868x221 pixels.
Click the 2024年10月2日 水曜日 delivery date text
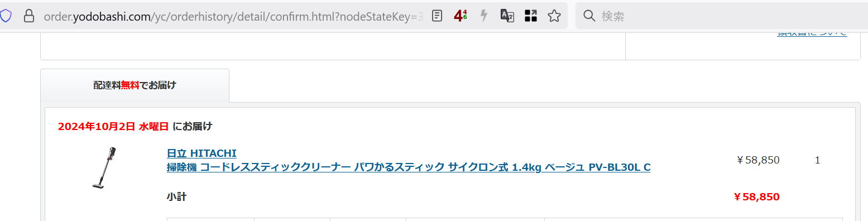click(x=113, y=126)
